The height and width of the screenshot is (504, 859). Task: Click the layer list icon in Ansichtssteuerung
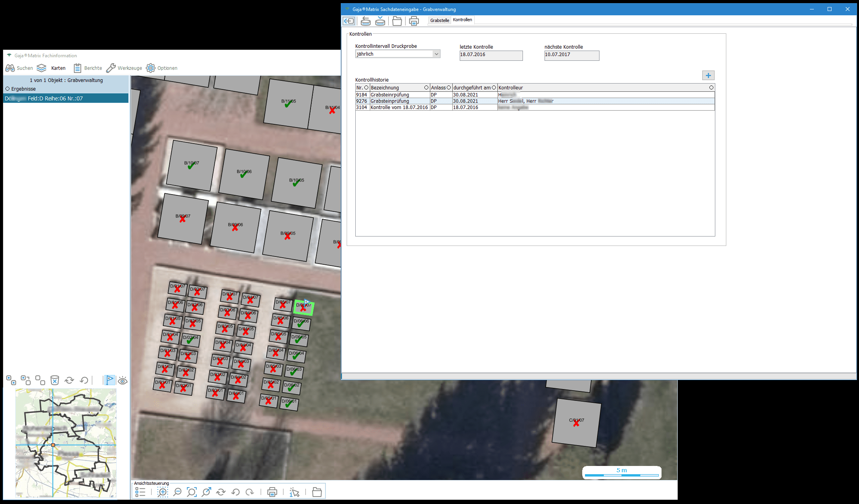point(140,492)
